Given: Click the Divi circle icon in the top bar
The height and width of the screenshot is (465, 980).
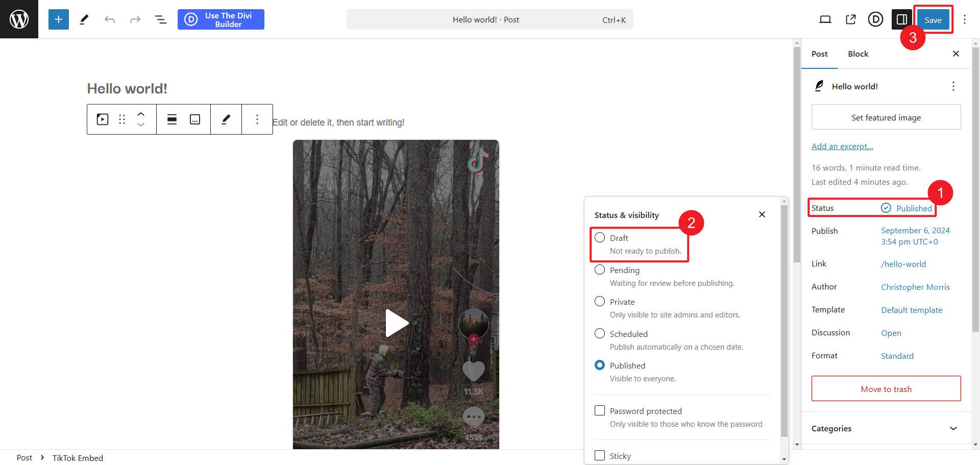Looking at the screenshot, I should pos(876,19).
